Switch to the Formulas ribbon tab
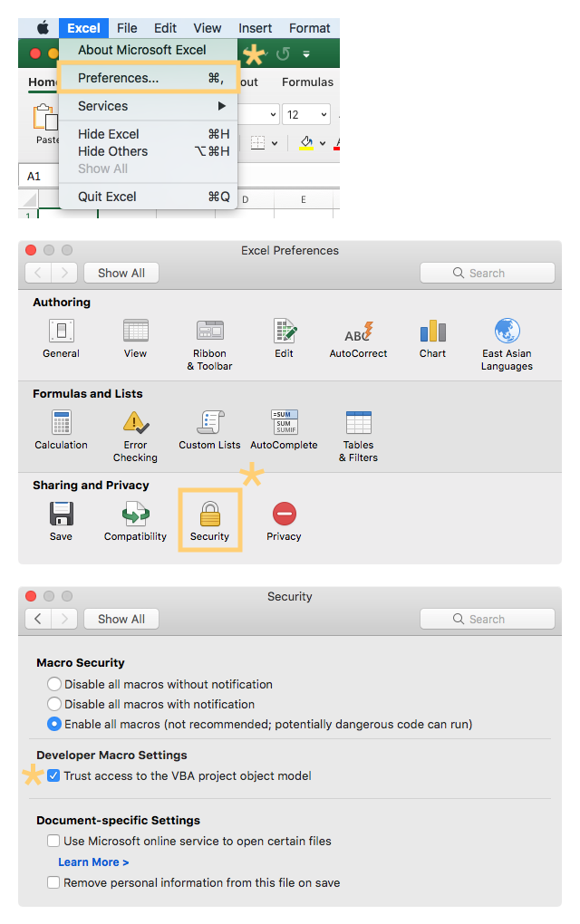 point(308,82)
